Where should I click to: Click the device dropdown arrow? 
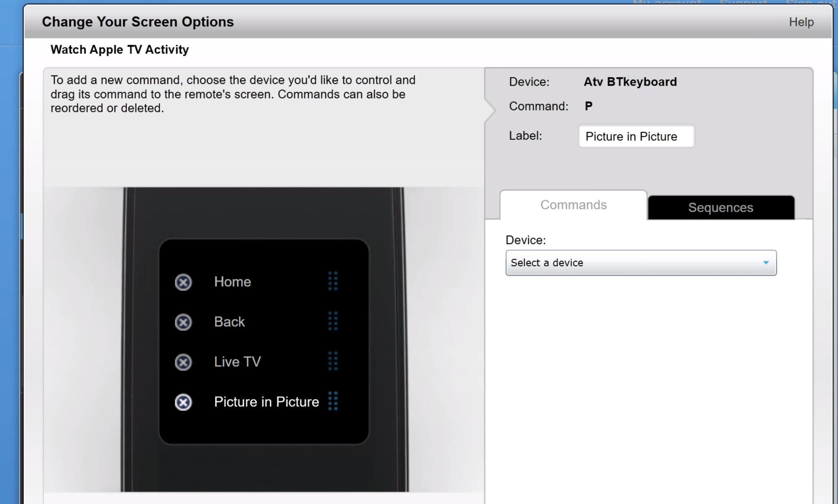pyautogui.click(x=765, y=262)
